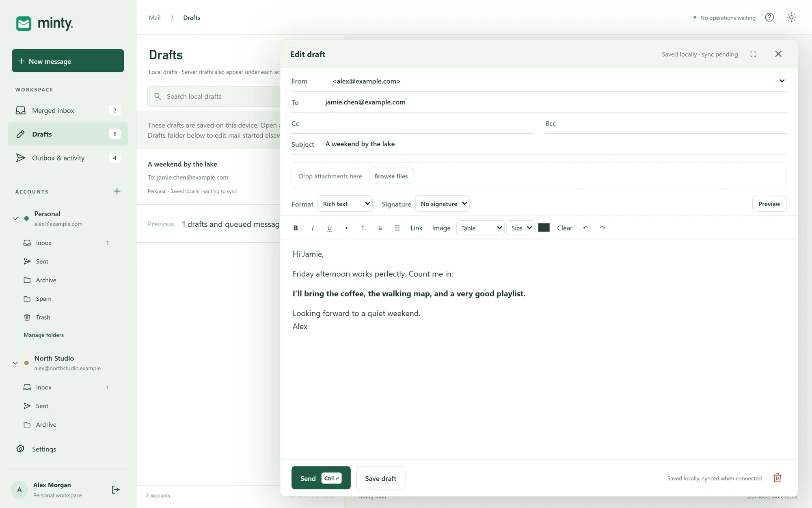This screenshot has height=508, width=812.
Task: Add a new account with the plus icon
Action: [117, 191]
